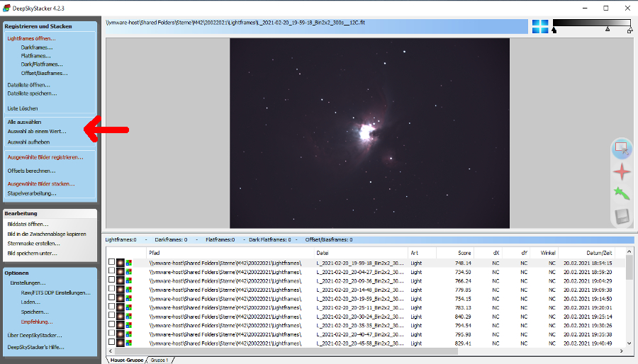Activate the rectangle selection tool icon
This screenshot has height=364, width=638.
tap(622, 149)
